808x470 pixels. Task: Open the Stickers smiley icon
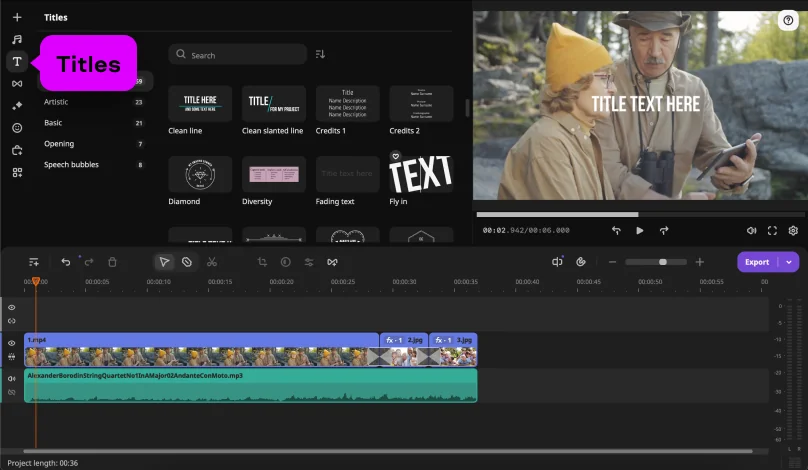17,128
